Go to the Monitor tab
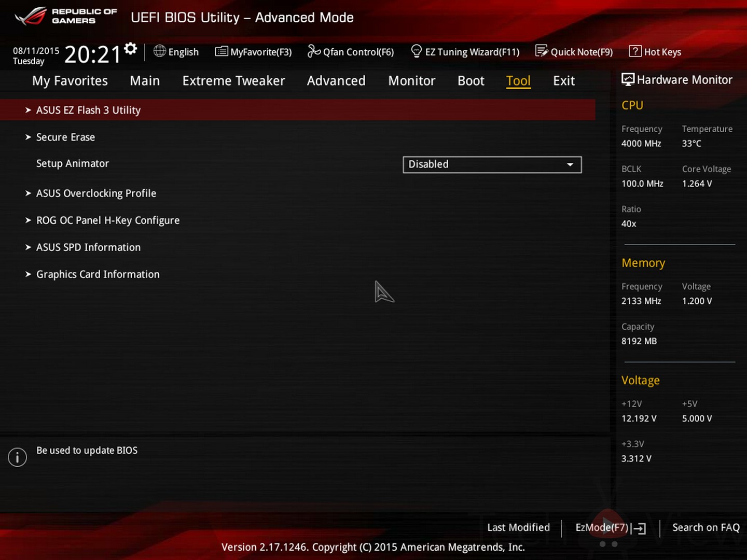Image resolution: width=747 pixels, height=560 pixels. tap(412, 81)
